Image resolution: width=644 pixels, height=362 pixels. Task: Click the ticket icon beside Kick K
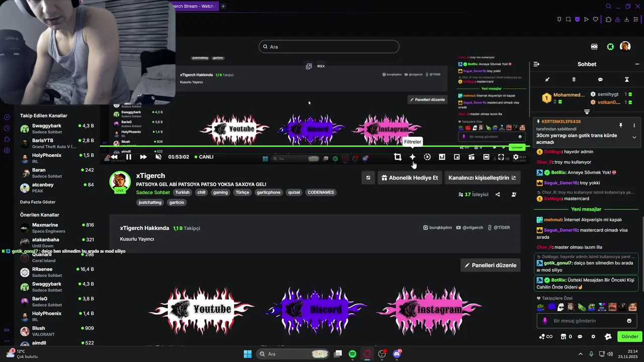pyautogui.click(x=594, y=47)
